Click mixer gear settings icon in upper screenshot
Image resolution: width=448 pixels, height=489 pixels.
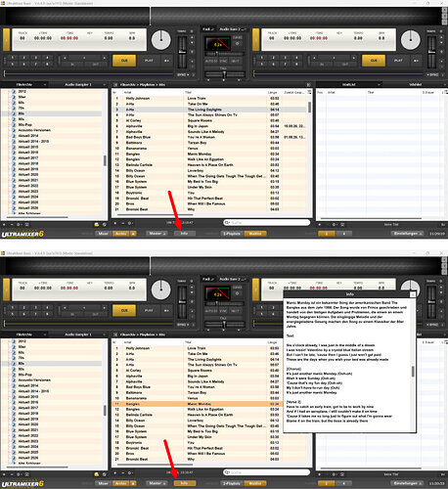(238, 43)
